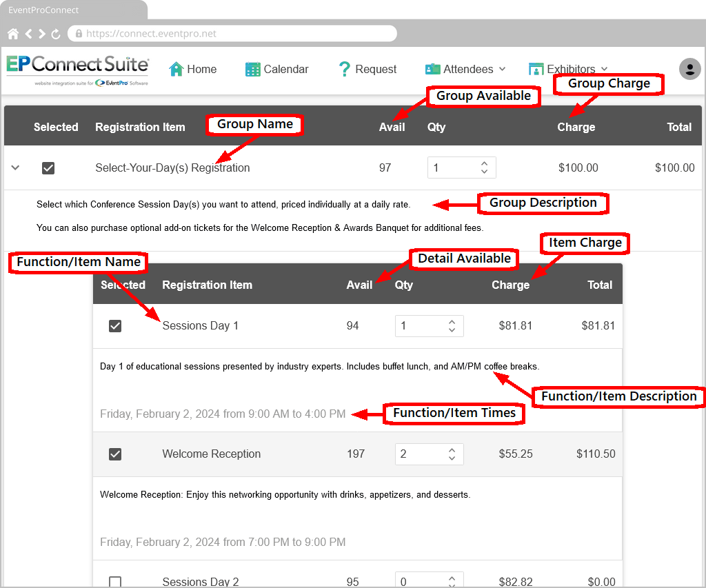Click Sessions Day 1 charge $81.81

(516, 325)
